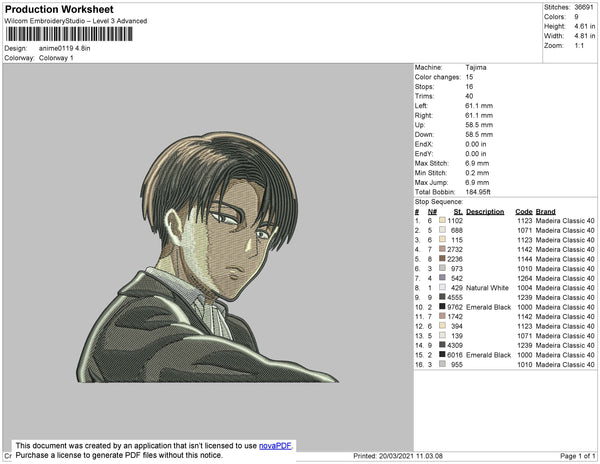This screenshot has width=600, height=464.
Task: Select the swatch for stop 4 (2732 stitches)
Action: click(442, 249)
